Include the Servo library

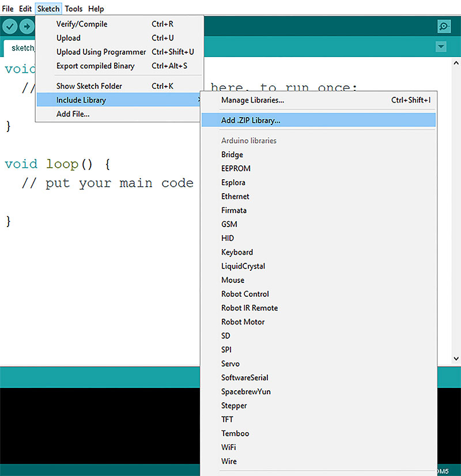[319, 364]
